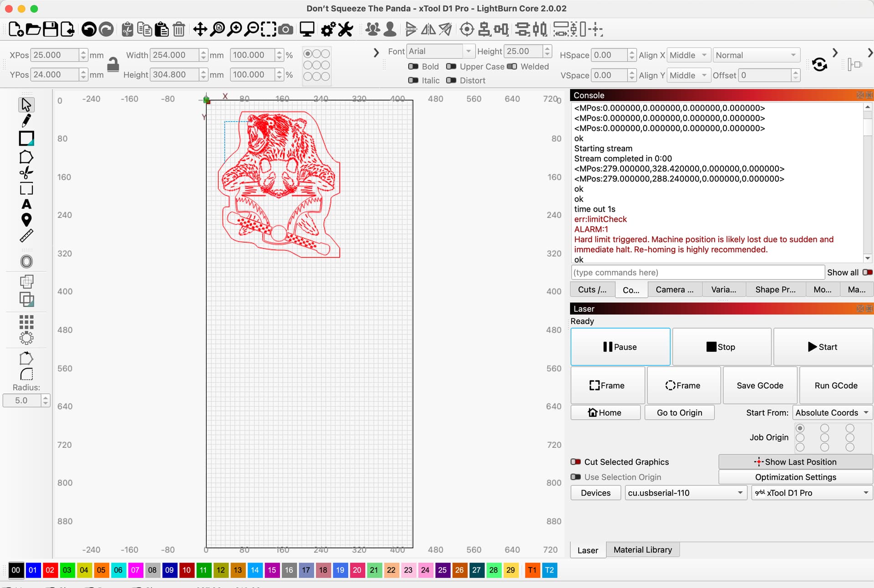Open the Start From dropdown
The image size is (874, 588).
pos(832,413)
